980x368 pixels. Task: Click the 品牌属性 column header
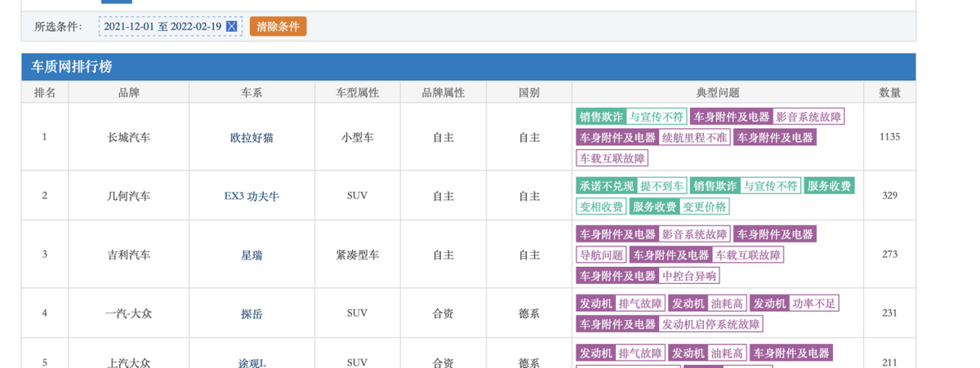coord(443,92)
